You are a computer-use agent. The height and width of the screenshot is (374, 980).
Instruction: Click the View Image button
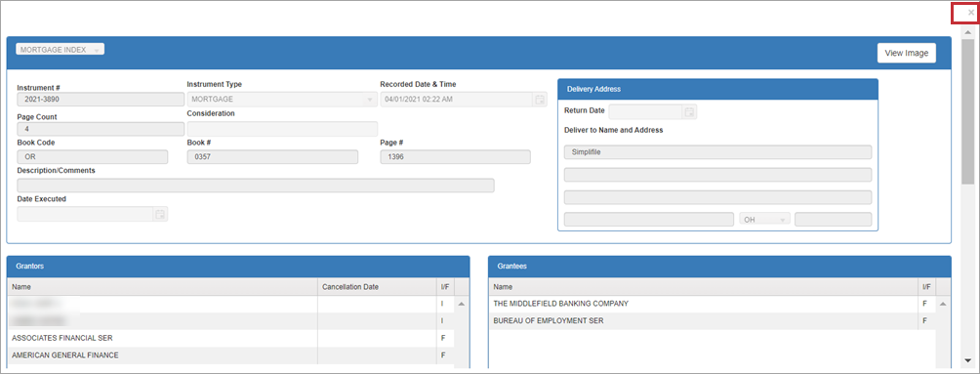(x=906, y=53)
